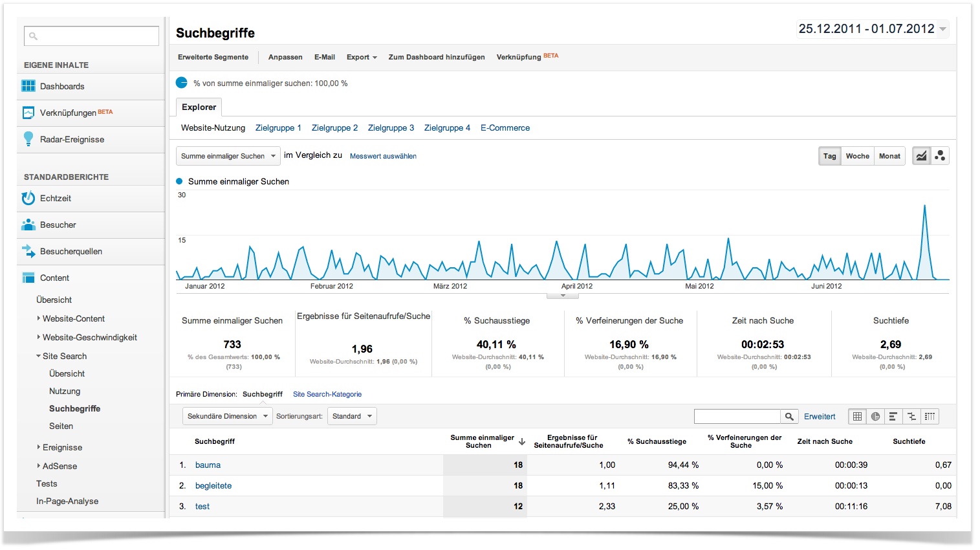
Task: Select the data table view icon
Action: coord(857,417)
